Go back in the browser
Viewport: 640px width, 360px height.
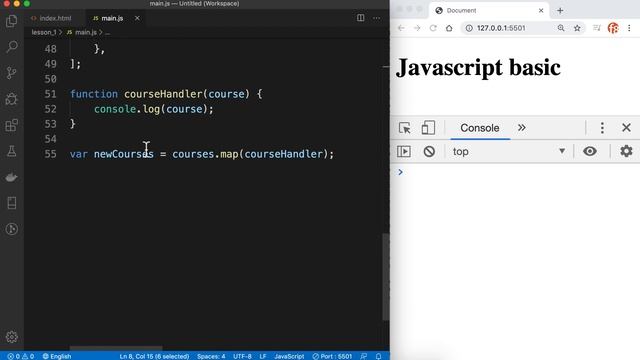pyautogui.click(x=401, y=28)
